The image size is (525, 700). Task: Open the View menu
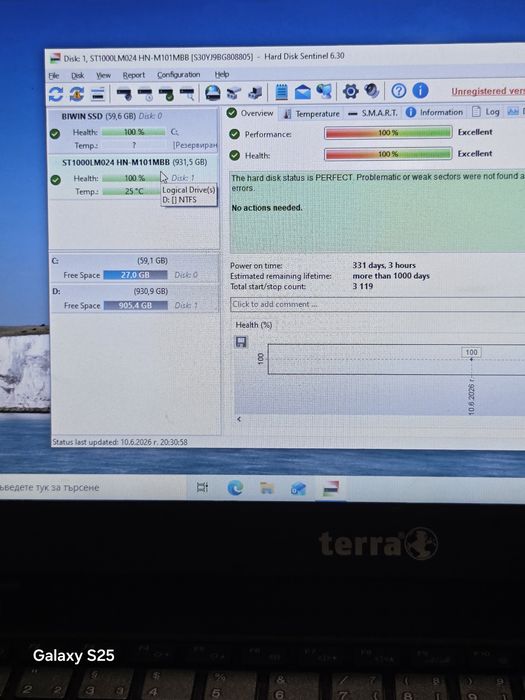click(x=104, y=75)
